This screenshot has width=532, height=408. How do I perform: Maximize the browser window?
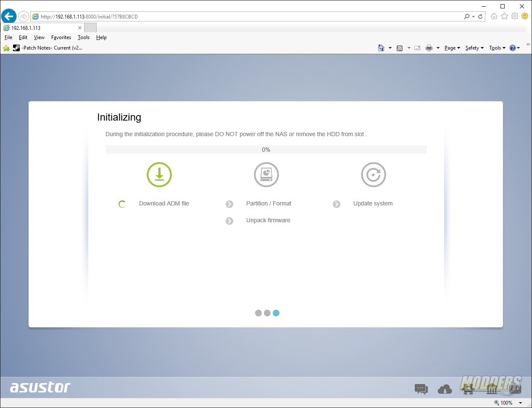503,6
